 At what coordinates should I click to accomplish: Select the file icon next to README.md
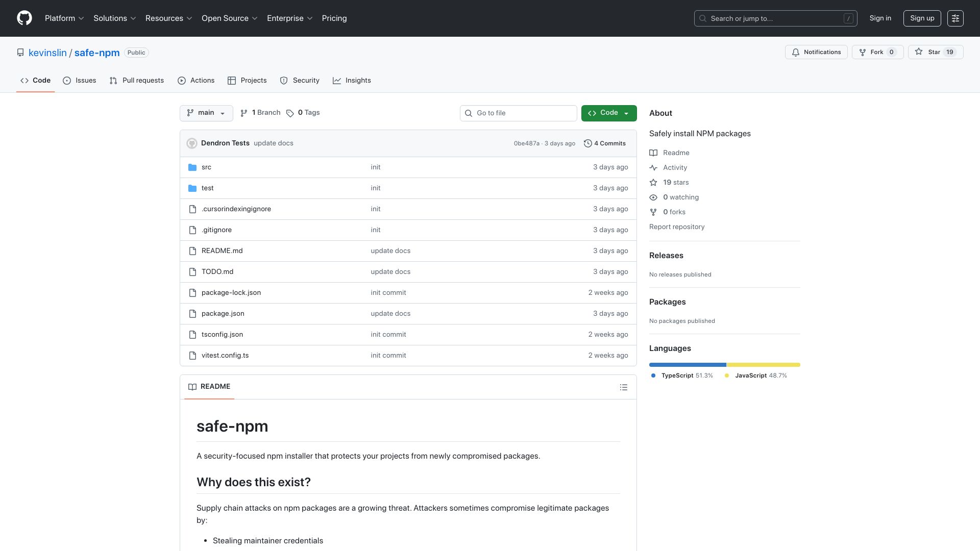point(192,251)
